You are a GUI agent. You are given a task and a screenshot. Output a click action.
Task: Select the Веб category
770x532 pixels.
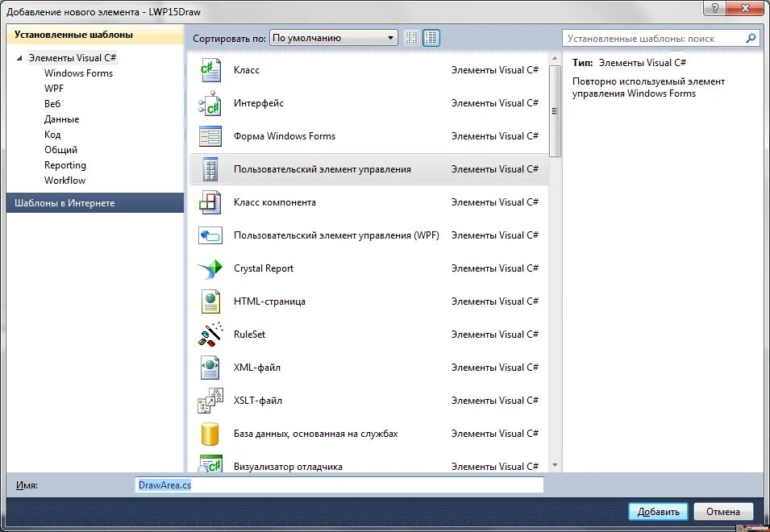click(52, 103)
